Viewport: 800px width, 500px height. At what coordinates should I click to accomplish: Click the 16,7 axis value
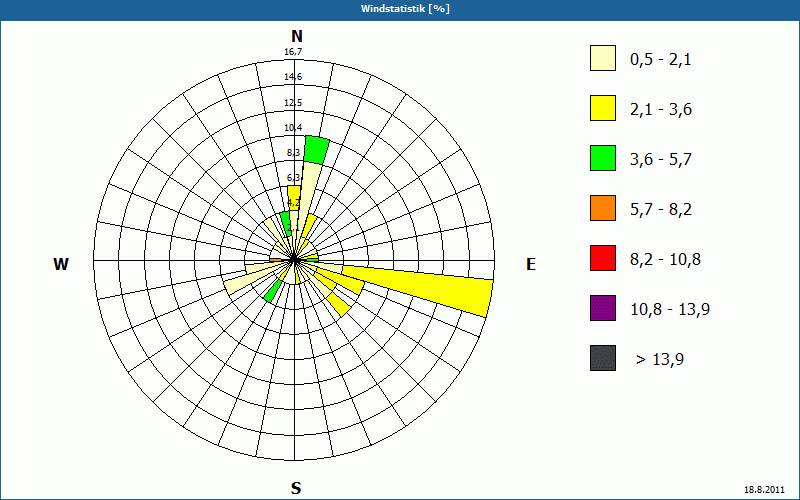click(x=293, y=52)
